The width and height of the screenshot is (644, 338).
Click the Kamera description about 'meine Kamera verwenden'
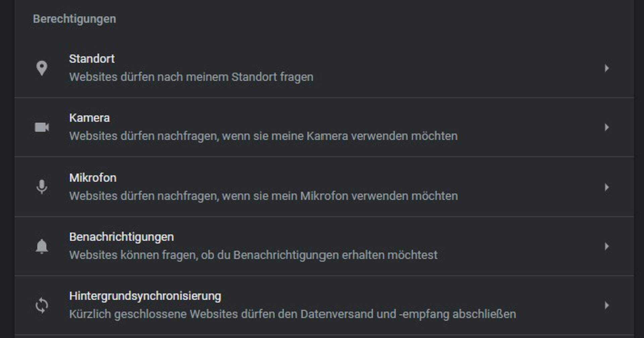coord(263,136)
